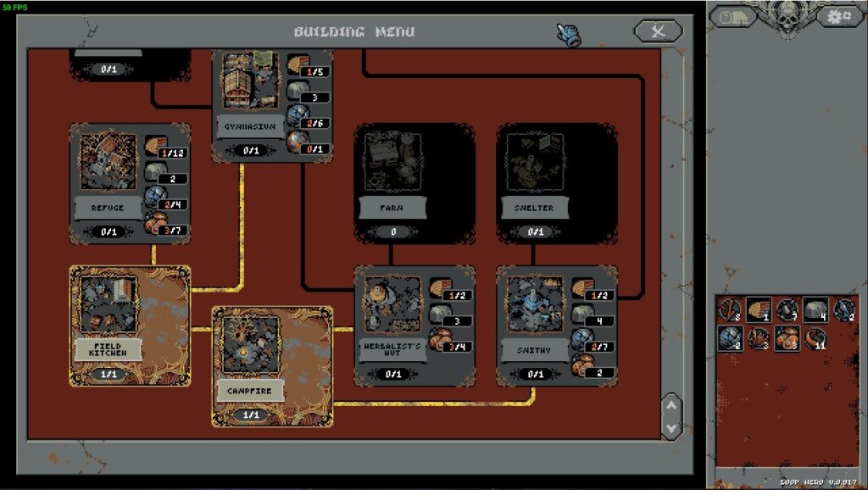
Task: Select the orange food supply inventory item
Action: 787,338
